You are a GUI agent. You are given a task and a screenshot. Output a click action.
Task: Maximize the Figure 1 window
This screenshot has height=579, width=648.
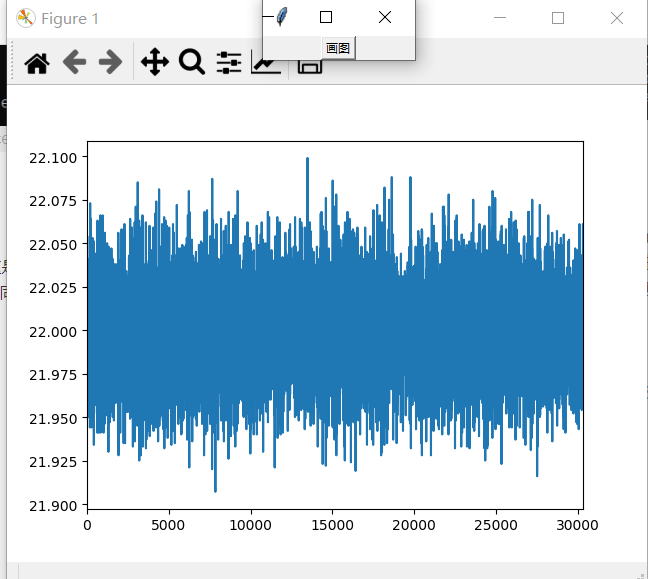[558, 18]
